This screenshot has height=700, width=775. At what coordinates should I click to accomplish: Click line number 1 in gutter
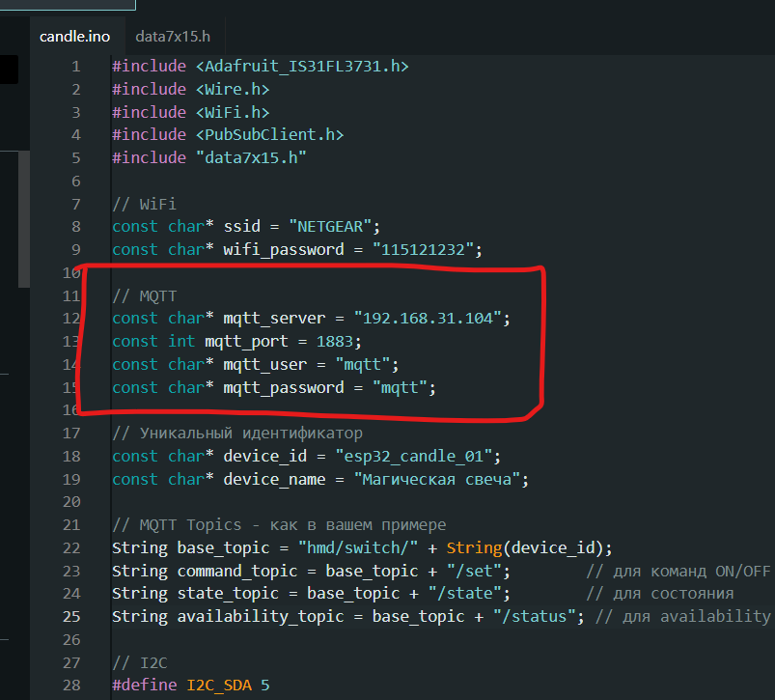click(x=75, y=67)
